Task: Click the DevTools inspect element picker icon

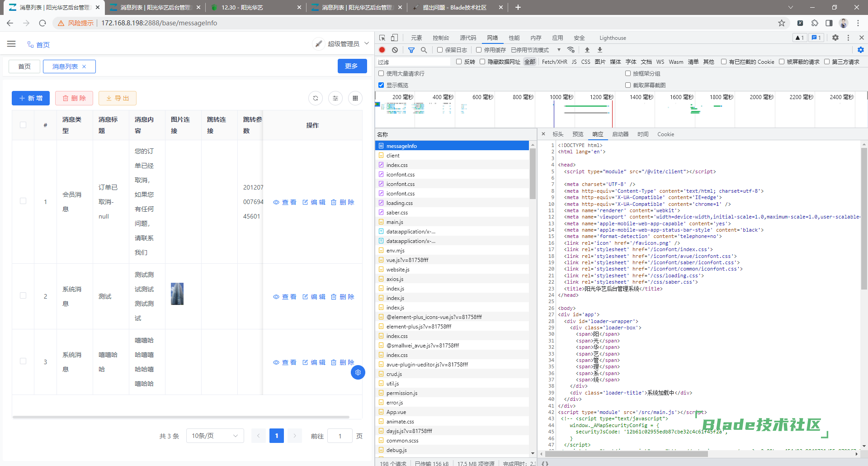Action: 382,38
